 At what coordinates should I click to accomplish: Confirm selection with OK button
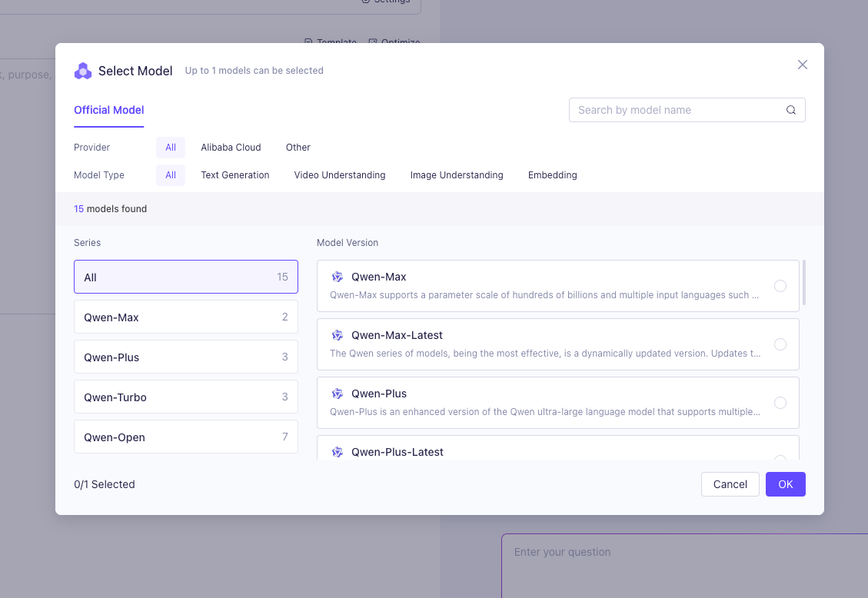[x=786, y=484]
